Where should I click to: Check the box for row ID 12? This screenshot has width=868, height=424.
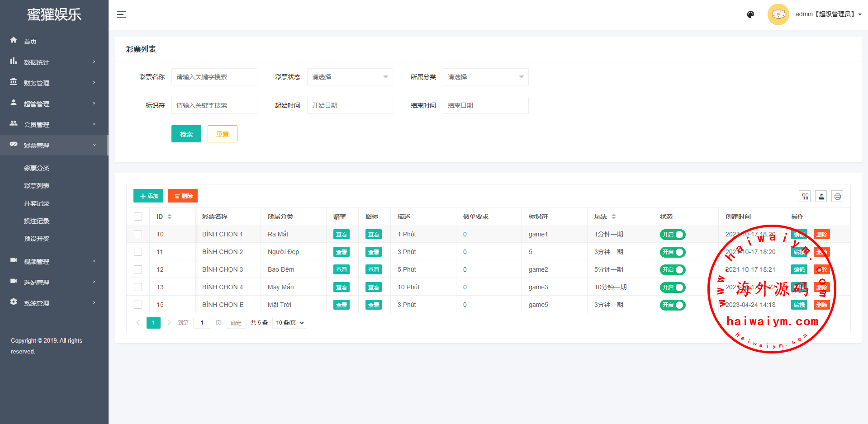coord(138,269)
